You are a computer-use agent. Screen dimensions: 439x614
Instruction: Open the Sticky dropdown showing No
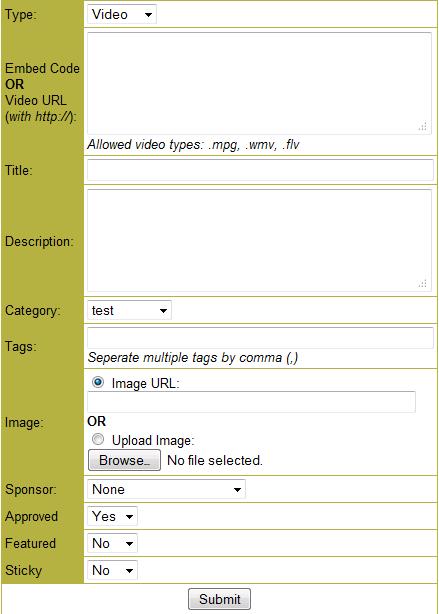click(112, 570)
